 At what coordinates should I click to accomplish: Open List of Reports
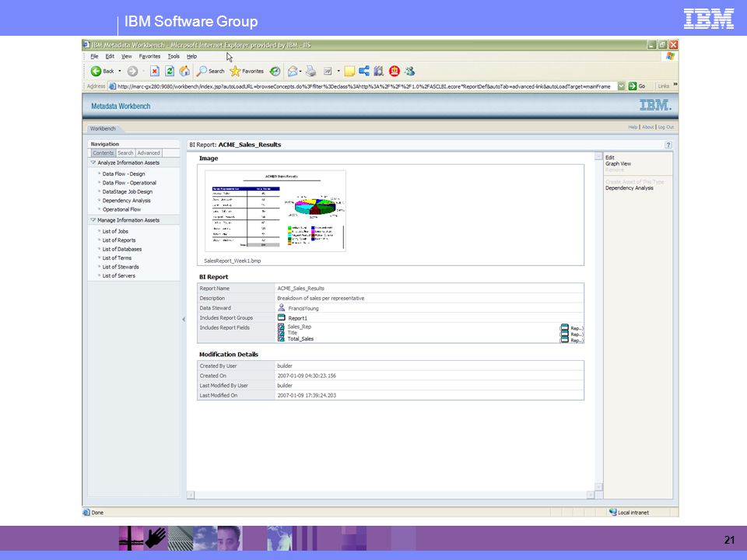(x=119, y=240)
